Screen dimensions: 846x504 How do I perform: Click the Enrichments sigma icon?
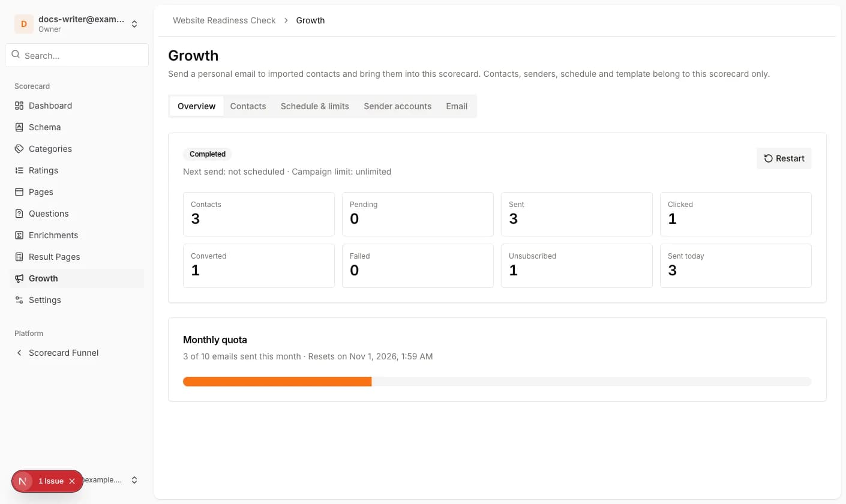tap(19, 235)
